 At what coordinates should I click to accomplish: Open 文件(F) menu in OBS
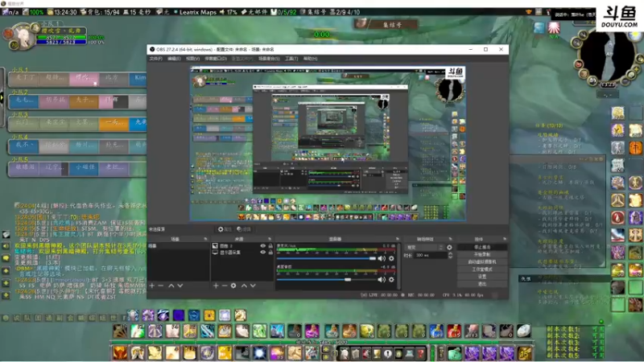(155, 59)
